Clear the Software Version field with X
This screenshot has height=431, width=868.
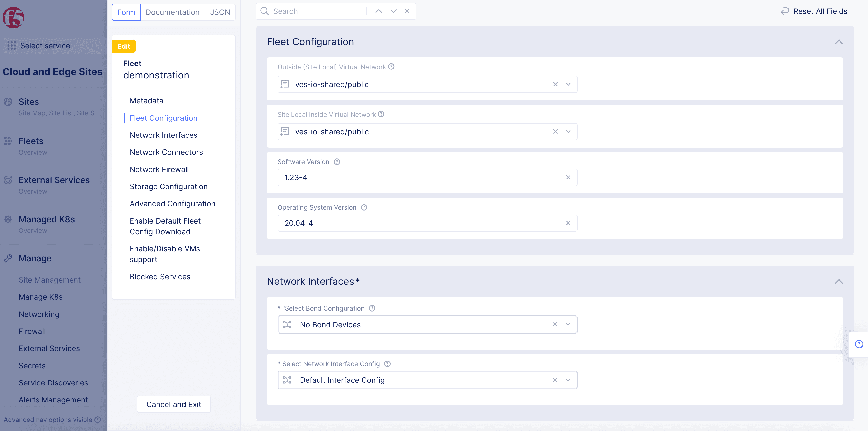[x=568, y=177]
